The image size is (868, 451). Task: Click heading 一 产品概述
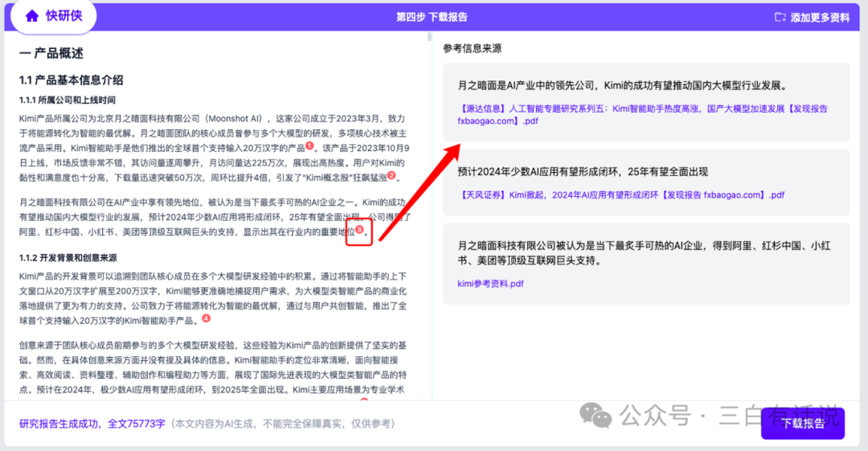click(x=51, y=53)
